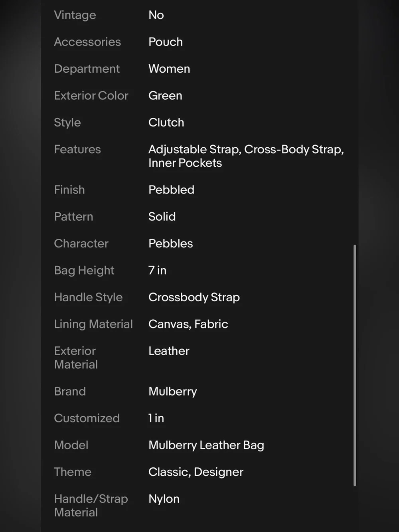Image resolution: width=399 pixels, height=532 pixels.
Task: Select the Vintage value No
Action: click(156, 15)
